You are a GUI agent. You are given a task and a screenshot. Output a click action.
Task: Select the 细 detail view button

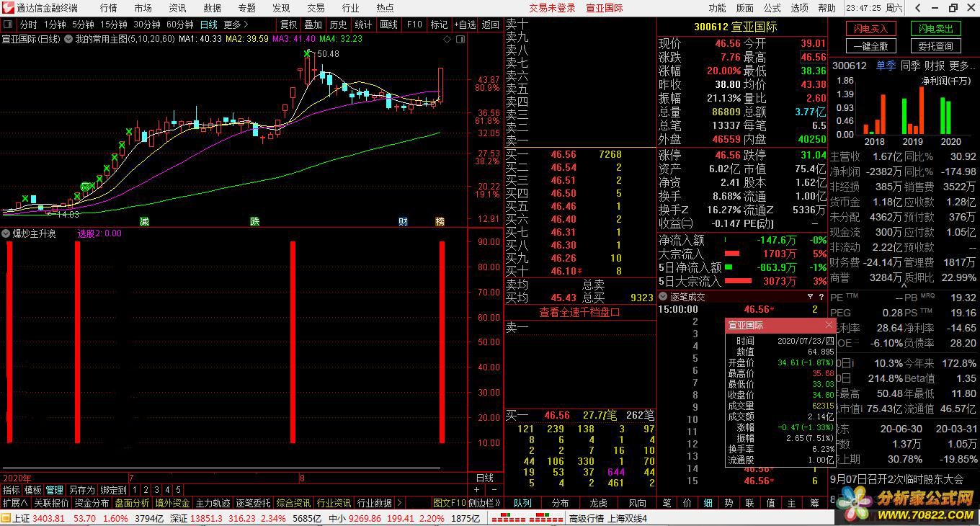[x=708, y=503]
